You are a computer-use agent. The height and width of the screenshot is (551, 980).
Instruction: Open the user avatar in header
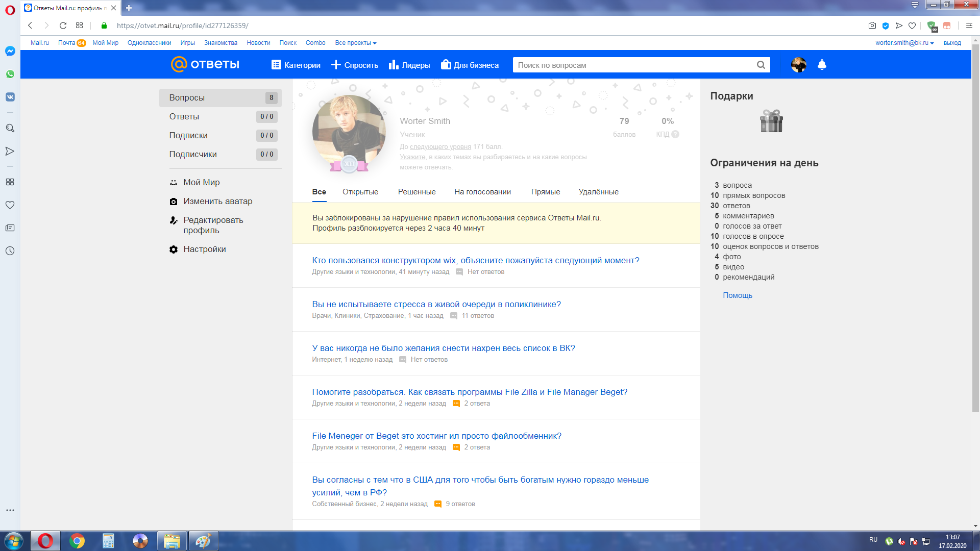(799, 65)
